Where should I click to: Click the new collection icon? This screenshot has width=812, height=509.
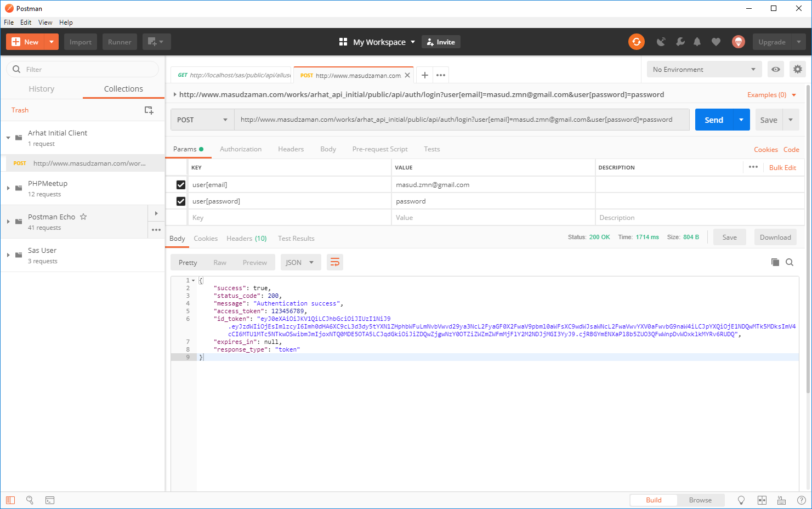(149, 110)
